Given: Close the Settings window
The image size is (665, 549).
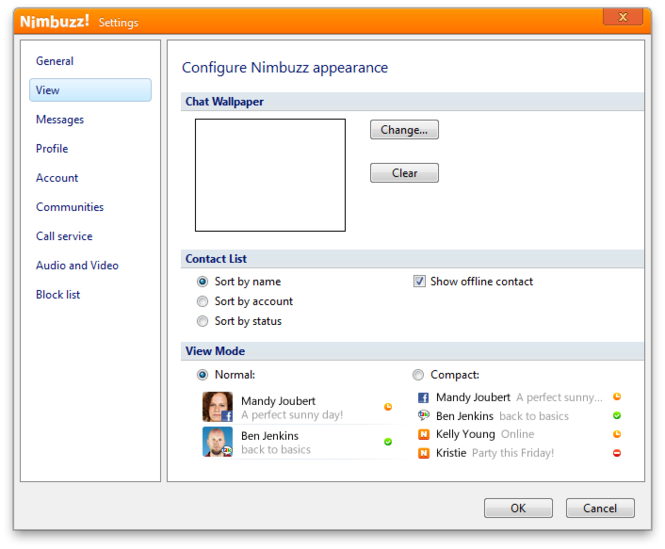Looking at the screenshot, I should 623,17.
